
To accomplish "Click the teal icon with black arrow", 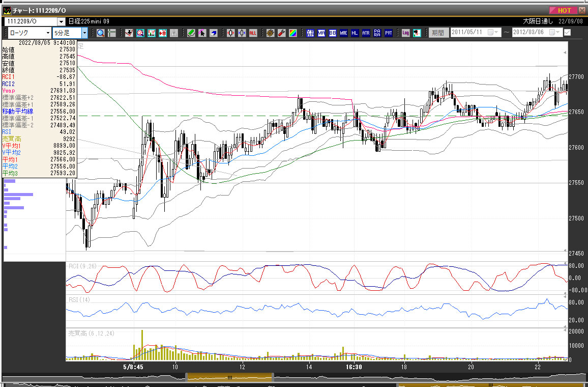I will coord(417,33).
